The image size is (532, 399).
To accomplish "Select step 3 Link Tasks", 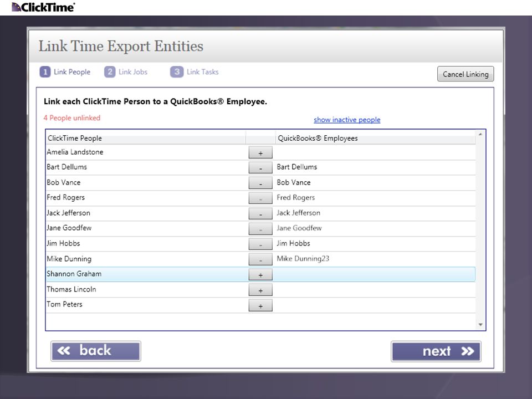I will pyautogui.click(x=195, y=72).
